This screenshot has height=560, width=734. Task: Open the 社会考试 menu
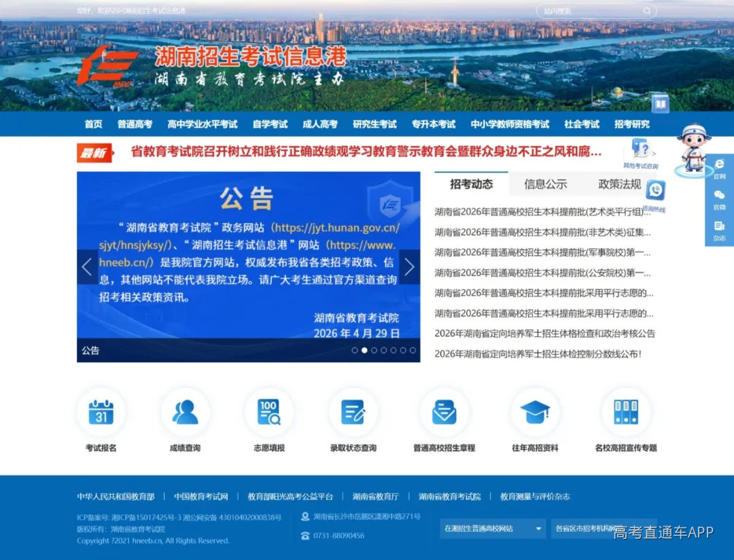[x=582, y=124]
